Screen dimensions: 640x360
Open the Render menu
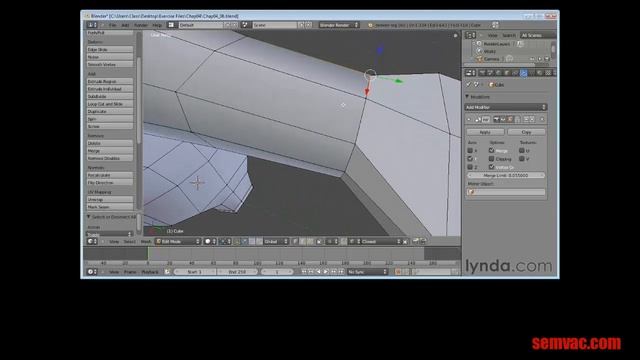(141, 25)
